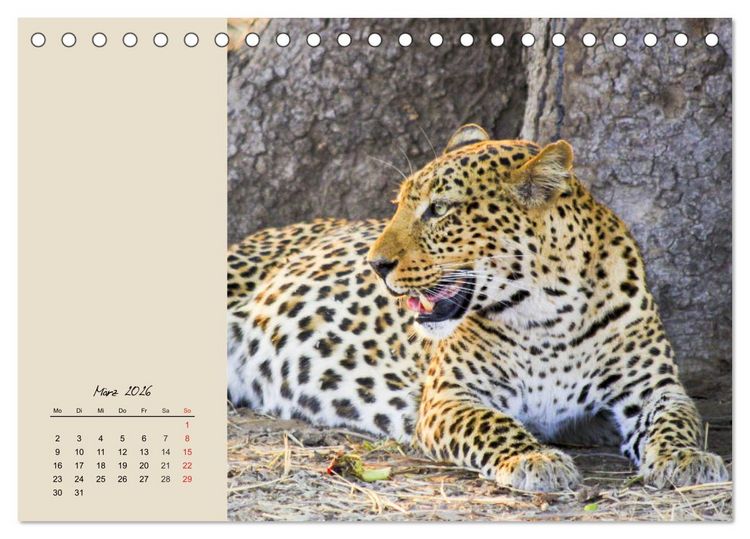Choose date 4 in the grid
This screenshot has width=750, height=539.
(100, 438)
